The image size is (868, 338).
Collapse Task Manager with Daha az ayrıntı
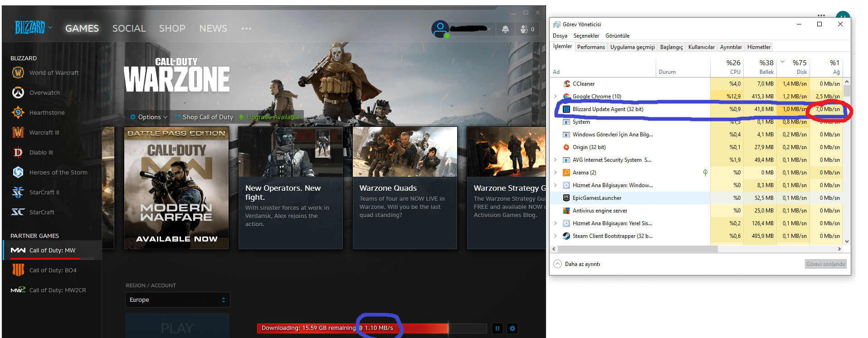577,264
